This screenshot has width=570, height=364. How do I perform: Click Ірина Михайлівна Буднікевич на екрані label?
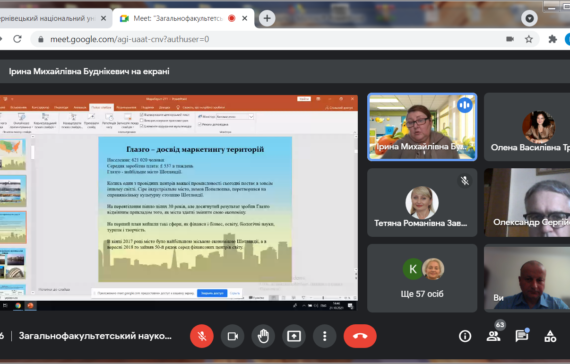pyautogui.click(x=89, y=71)
